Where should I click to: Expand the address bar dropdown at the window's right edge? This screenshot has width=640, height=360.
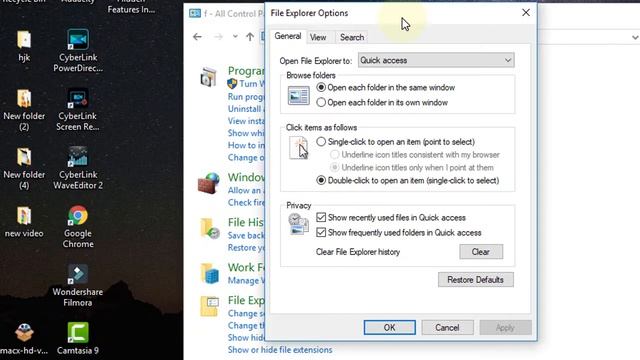(x=635, y=38)
